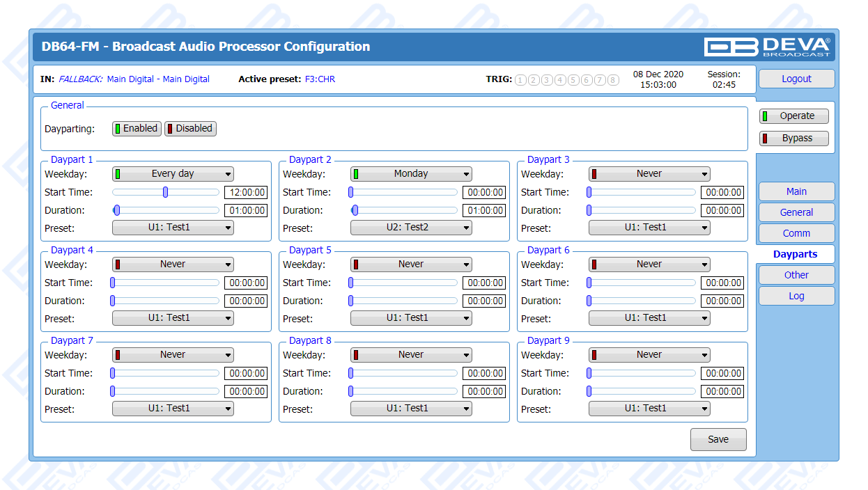
Task: Go to the Comm tab
Action: [x=796, y=233]
